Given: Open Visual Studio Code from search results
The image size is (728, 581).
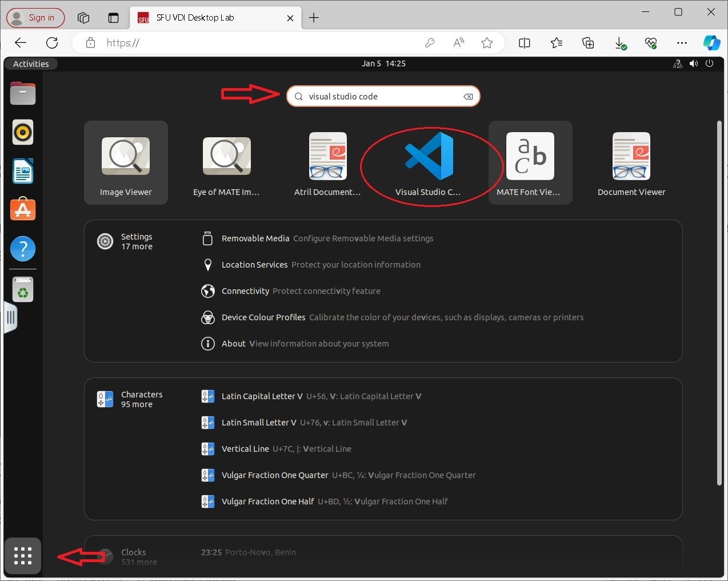Looking at the screenshot, I should point(429,163).
